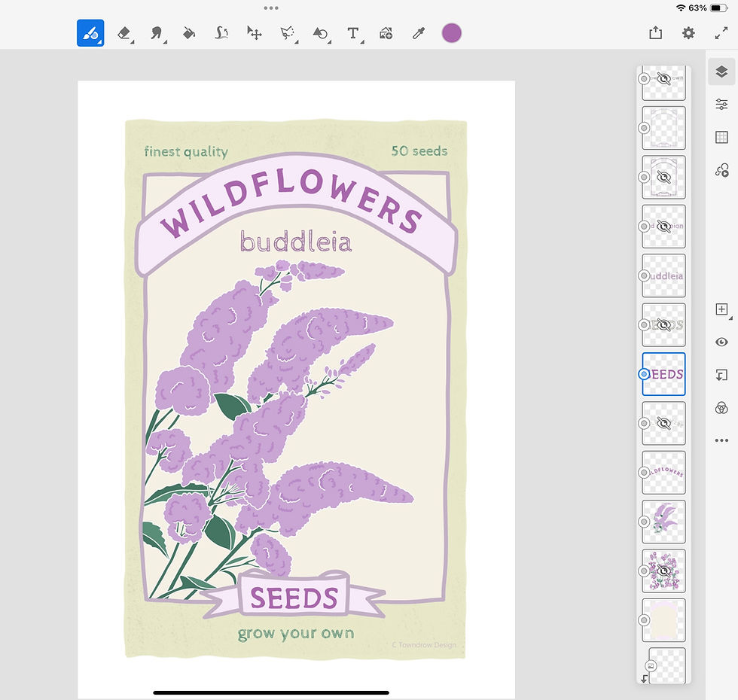Show the hidden text layer above buddleia
The width and height of the screenshot is (738, 700).
tap(663, 227)
